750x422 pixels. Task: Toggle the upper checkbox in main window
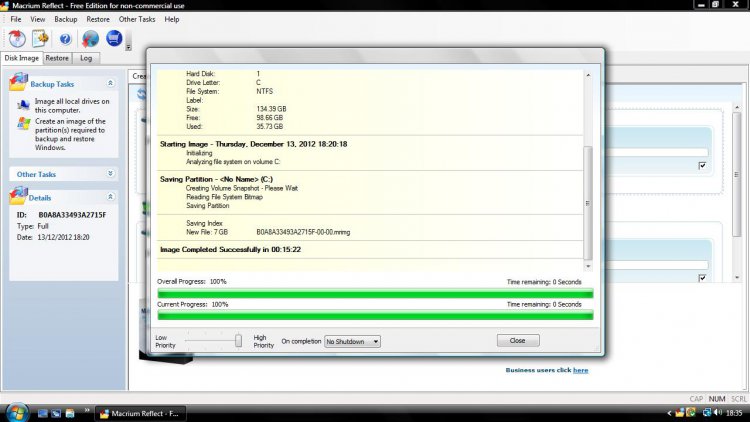702,166
